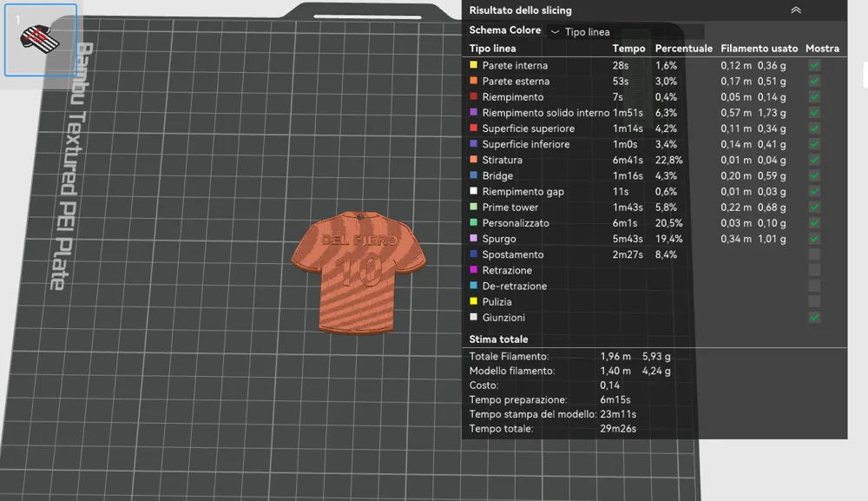868x501 pixels.
Task: Toggle Parete interna visibility checkbox
Action: click(x=814, y=65)
